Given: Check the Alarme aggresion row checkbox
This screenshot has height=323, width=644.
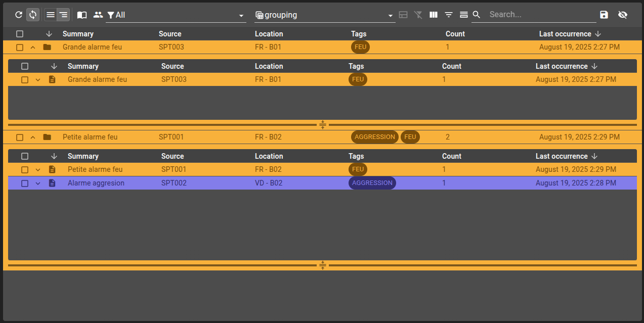Looking at the screenshot, I should tap(25, 183).
